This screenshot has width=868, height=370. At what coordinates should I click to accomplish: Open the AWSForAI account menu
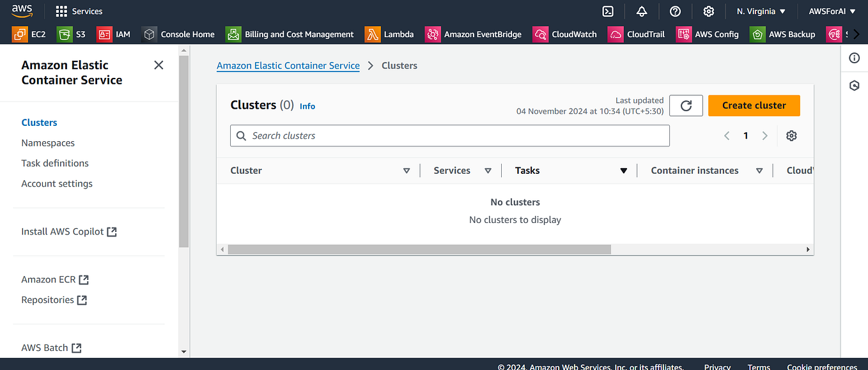click(832, 11)
